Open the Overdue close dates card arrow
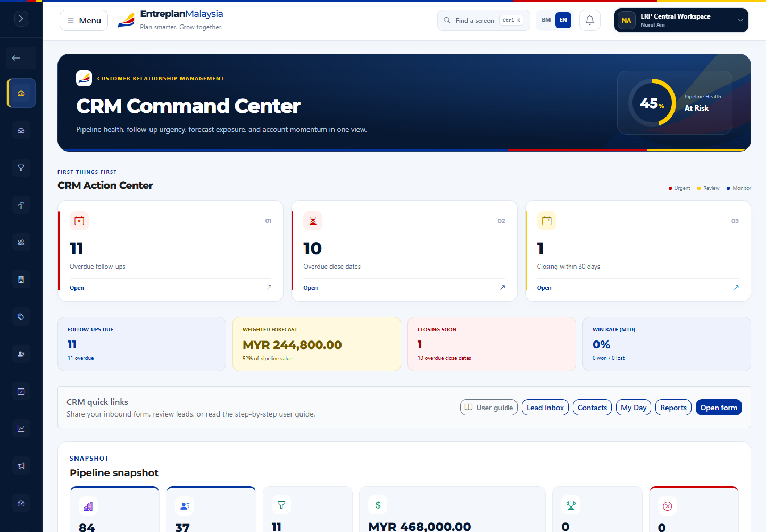The width and height of the screenshot is (766, 532). tap(503, 287)
